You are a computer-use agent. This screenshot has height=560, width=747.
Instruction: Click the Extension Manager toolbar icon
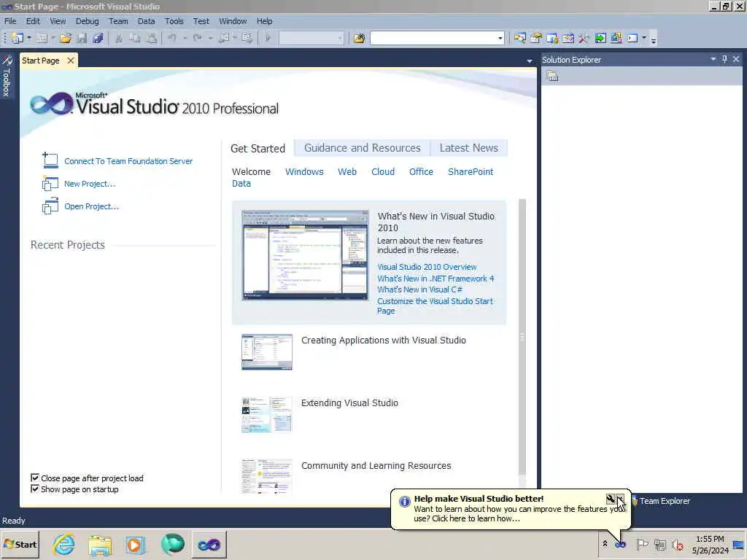(x=616, y=38)
